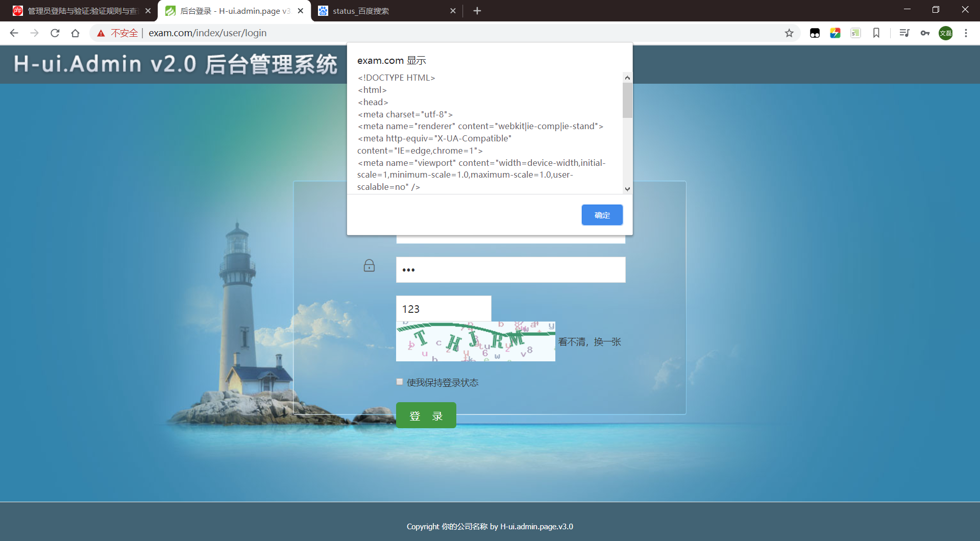Confirm the alert with the 确定 button
980x541 pixels.
pos(602,215)
